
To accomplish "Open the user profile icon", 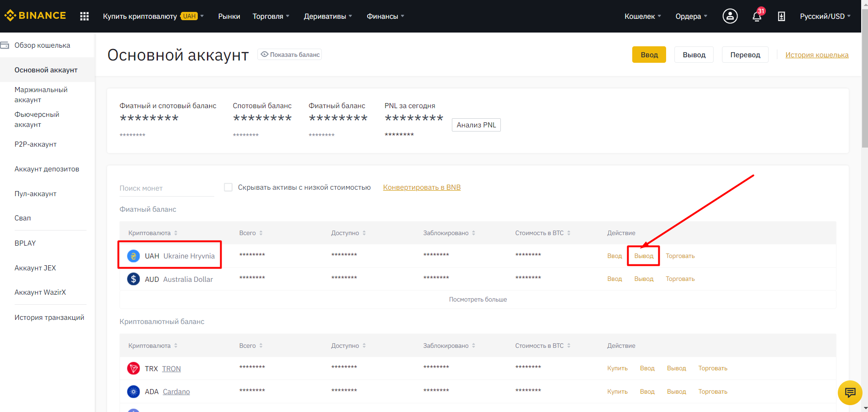I will pos(730,16).
